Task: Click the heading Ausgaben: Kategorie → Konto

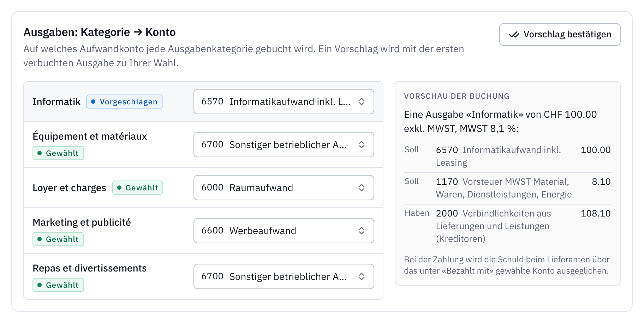Action: (100, 32)
